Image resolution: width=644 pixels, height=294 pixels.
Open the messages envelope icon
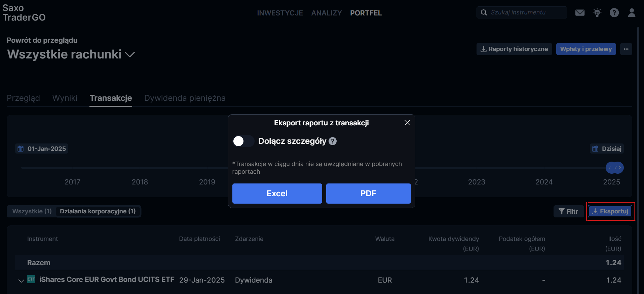pos(580,13)
